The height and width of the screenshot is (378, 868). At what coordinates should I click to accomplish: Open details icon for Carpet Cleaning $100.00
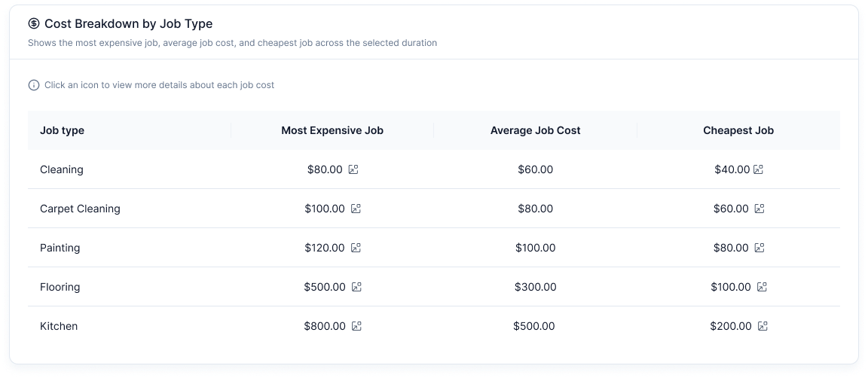coord(356,209)
